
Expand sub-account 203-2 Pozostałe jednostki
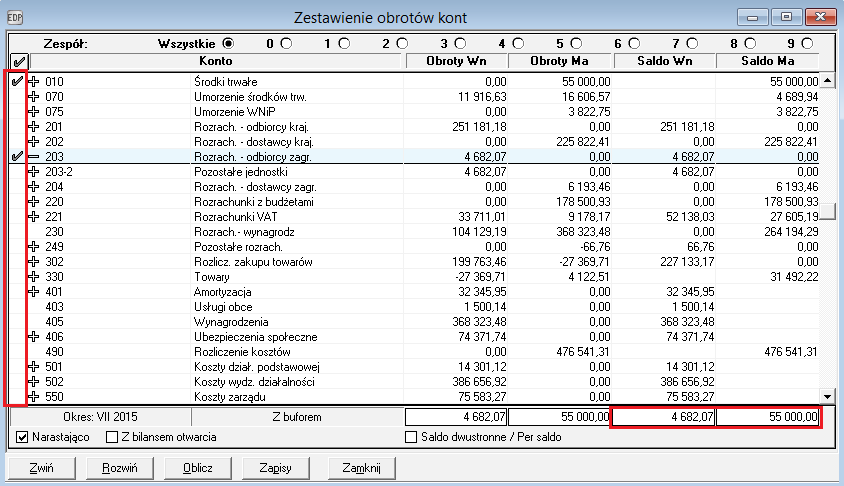click(33, 172)
